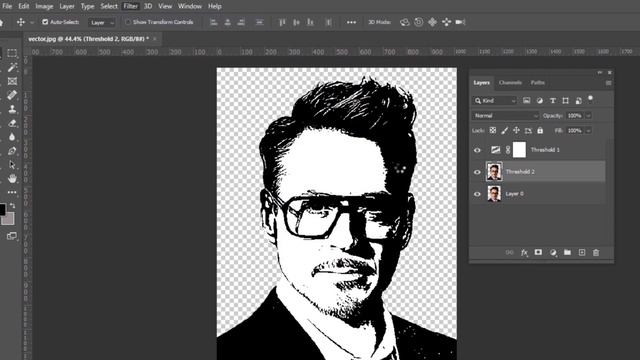Open the Image menu
This screenshot has width=640, height=360.
coord(44,6)
